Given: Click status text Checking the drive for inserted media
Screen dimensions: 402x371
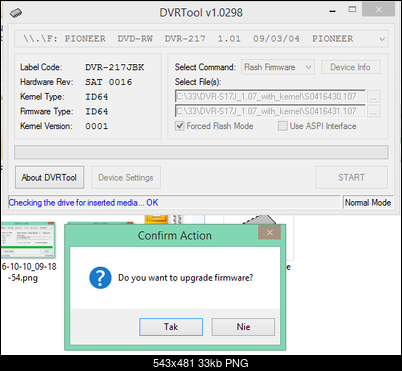Looking at the screenshot, I should (x=83, y=203).
